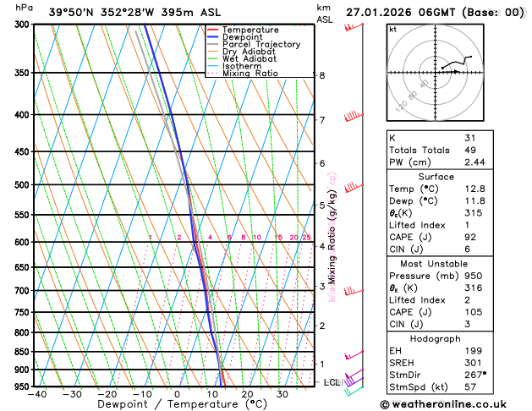Click the date header 27.01.2026 06GMT

(400, 13)
